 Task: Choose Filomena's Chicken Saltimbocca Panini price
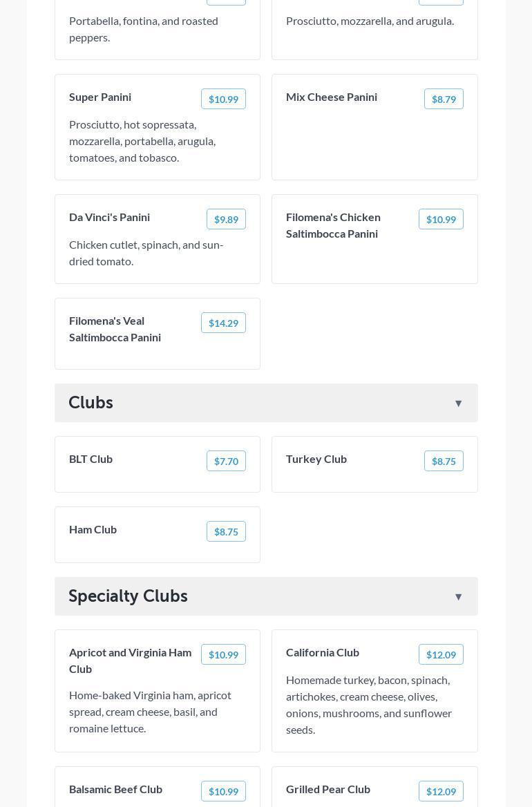(x=441, y=220)
